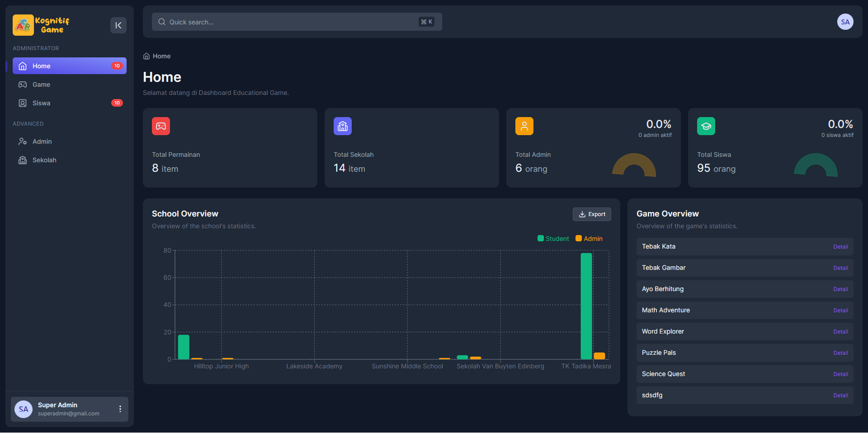This screenshot has width=868, height=433.
Task: Open Sekolah in the Advanced section
Action: tap(70, 160)
